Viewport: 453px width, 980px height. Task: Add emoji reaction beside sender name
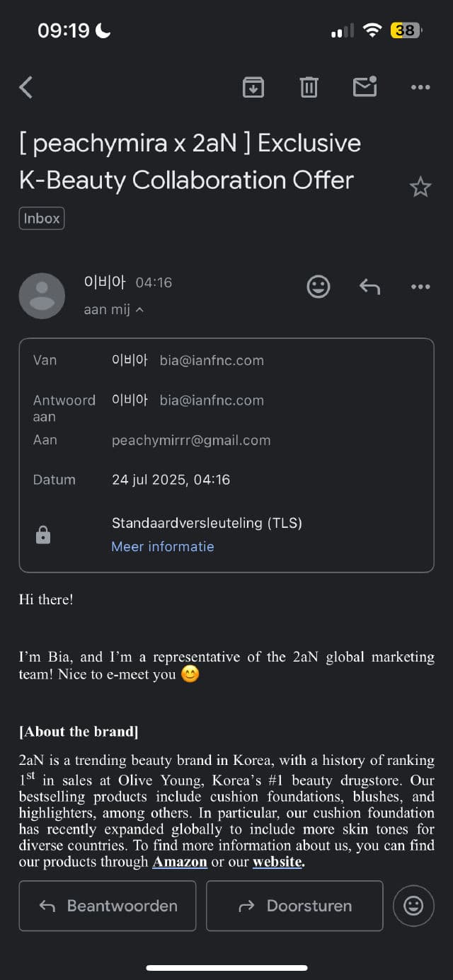tap(319, 287)
